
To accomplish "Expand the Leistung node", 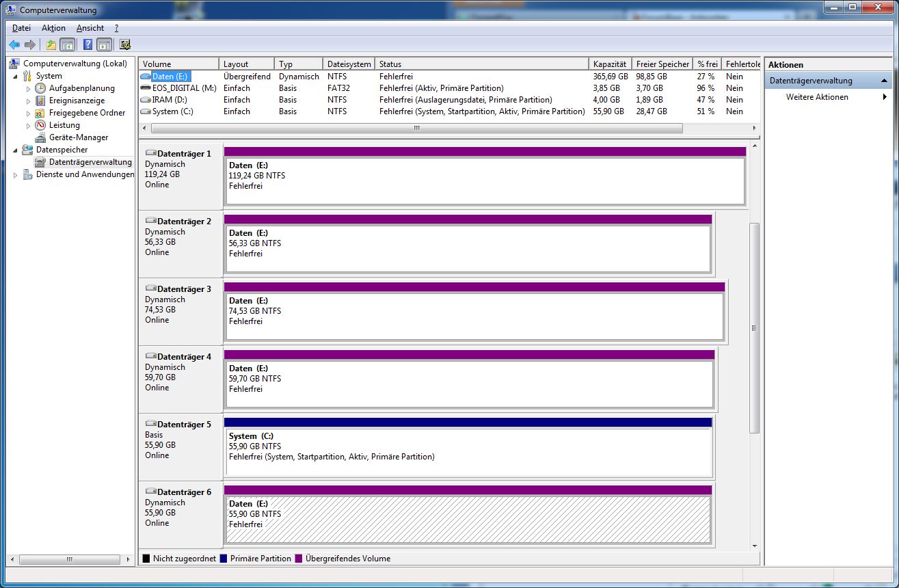I will [28, 125].
